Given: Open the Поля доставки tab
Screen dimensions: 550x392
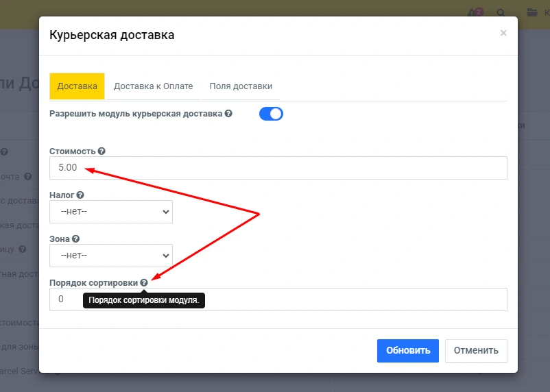Looking at the screenshot, I should click(241, 86).
